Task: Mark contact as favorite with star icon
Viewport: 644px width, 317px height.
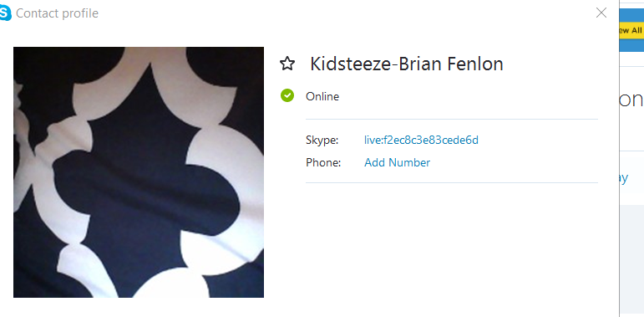Action: (x=287, y=64)
